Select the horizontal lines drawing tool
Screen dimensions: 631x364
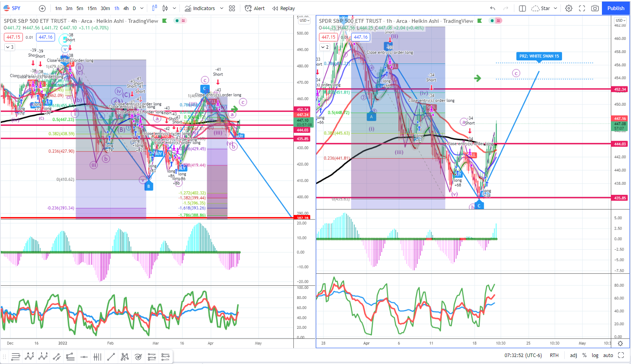[16, 357]
